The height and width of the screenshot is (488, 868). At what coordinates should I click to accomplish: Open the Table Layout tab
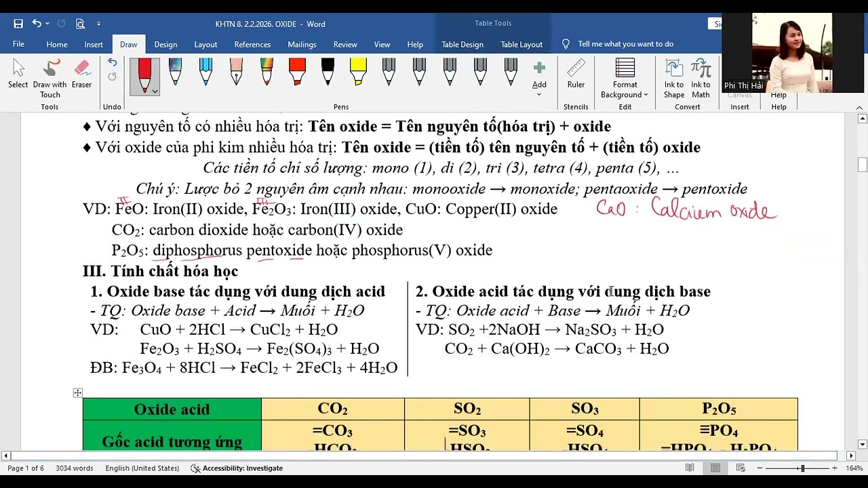pyautogui.click(x=521, y=44)
